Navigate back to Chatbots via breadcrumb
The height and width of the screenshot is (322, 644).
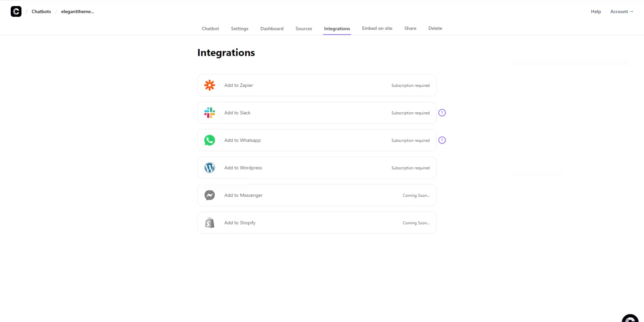pyautogui.click(x=41, y=11)
